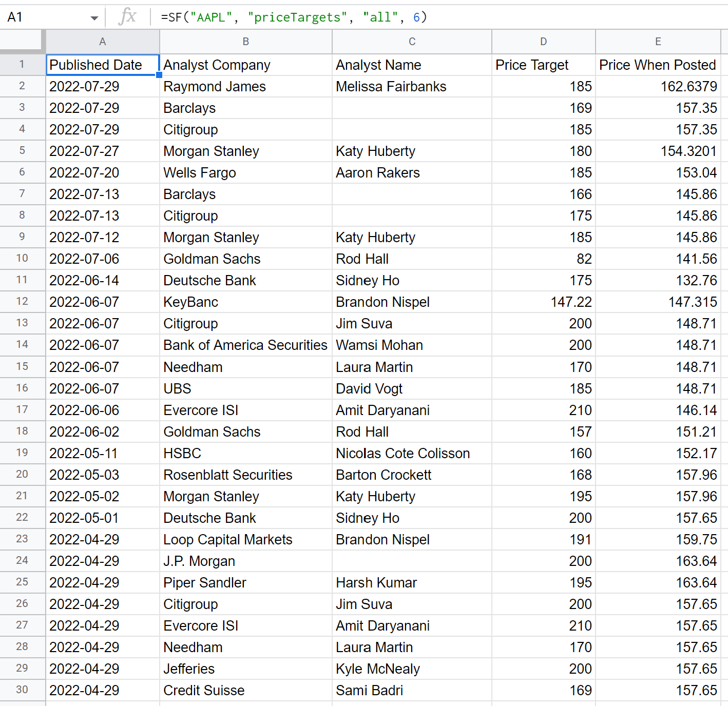
Task: Click the 'Analyst Company' header cell
Action: [x=246, y=65]
